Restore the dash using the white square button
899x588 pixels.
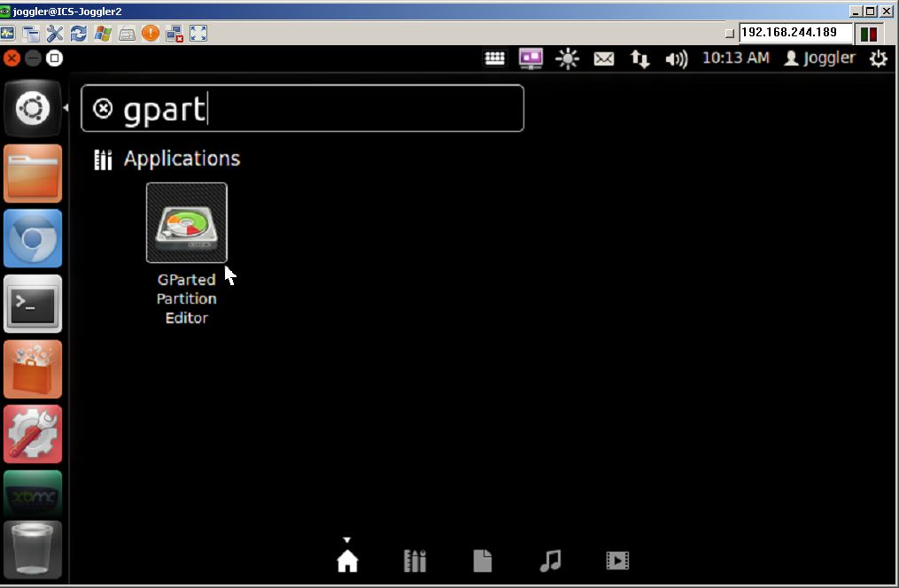54,58
